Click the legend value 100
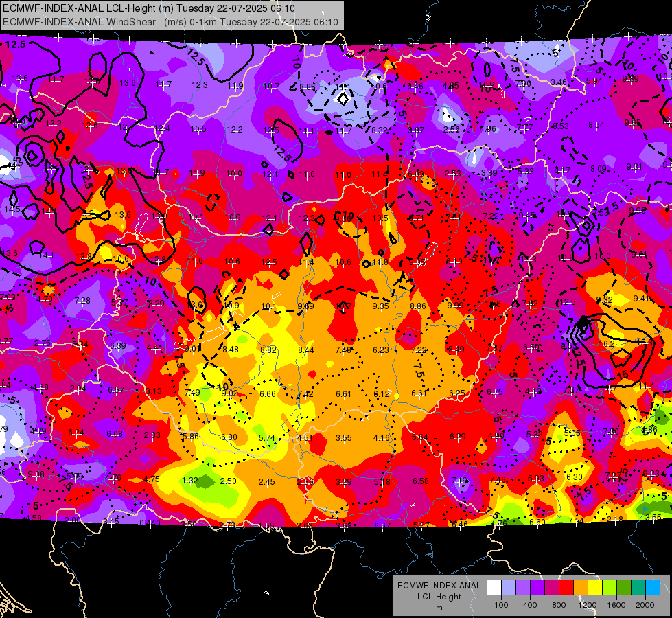Image resolution: width=672 pixels, height=618 pixels. click(501, 605)
